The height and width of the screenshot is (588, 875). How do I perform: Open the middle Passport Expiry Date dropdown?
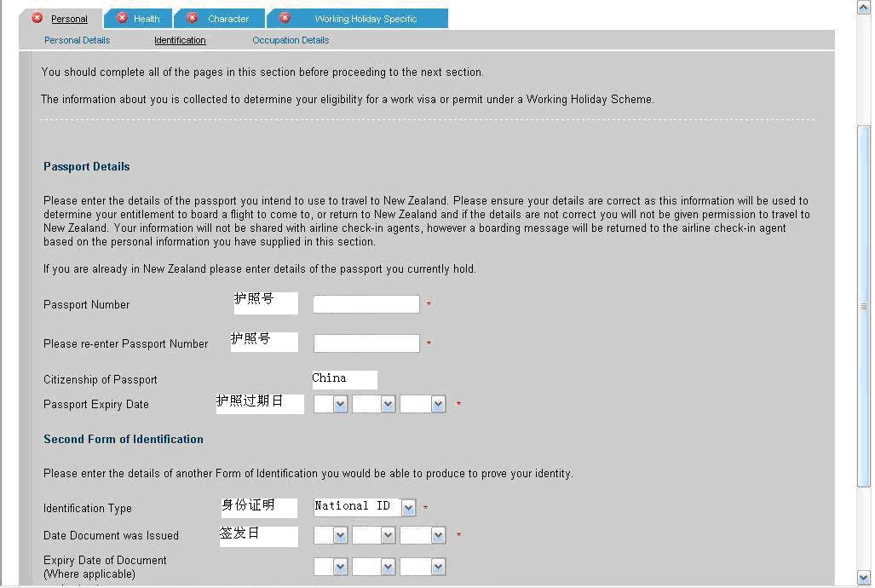click(388, 405)
